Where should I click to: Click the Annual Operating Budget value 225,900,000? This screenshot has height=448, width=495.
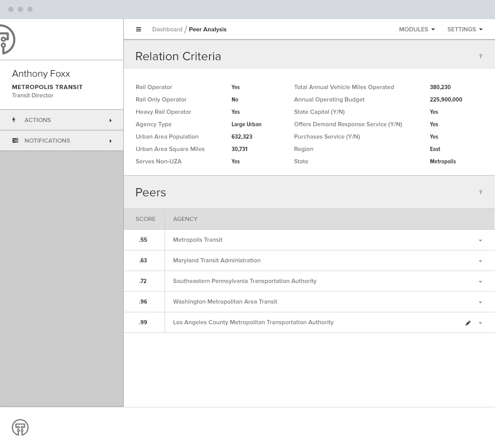446,99
